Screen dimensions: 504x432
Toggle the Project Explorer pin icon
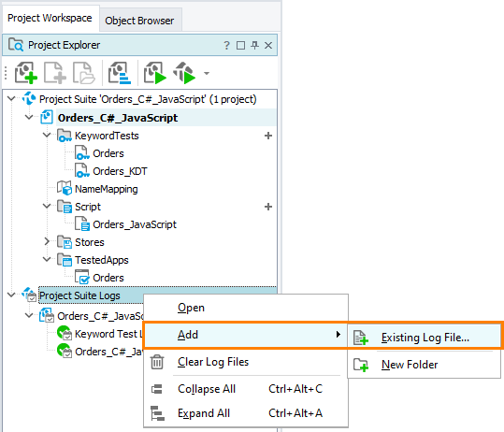(255, 45)
